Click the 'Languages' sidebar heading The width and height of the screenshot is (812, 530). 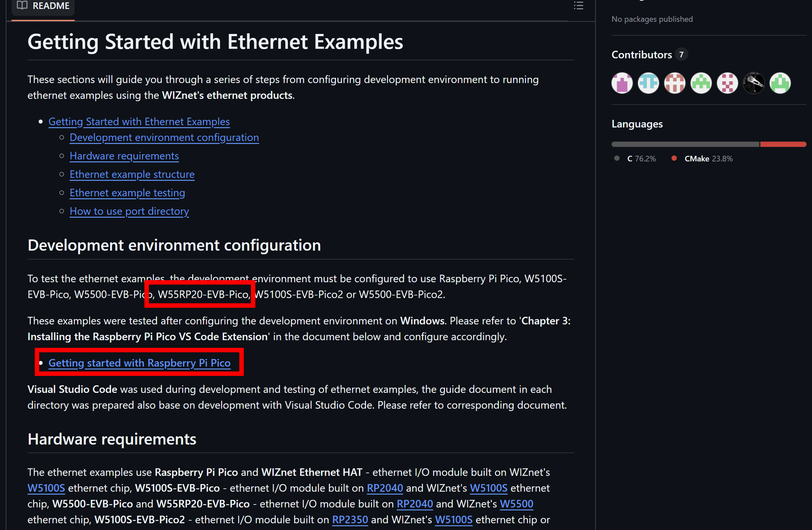(637, 124)
